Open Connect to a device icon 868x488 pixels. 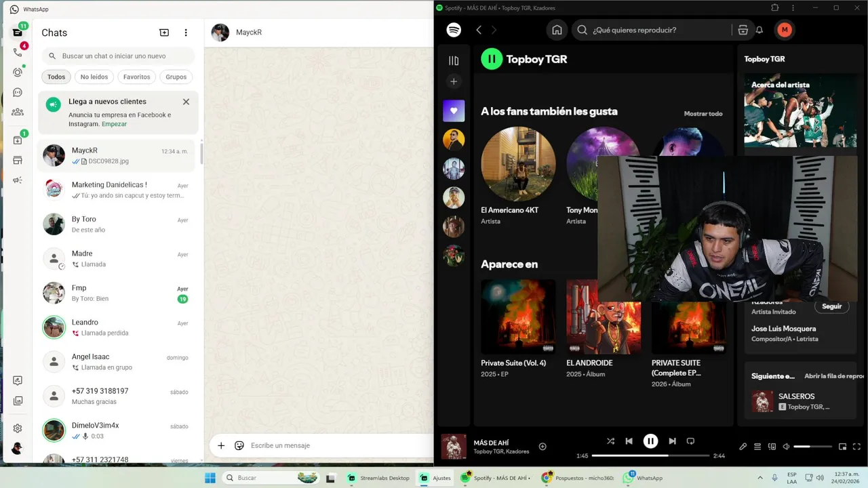772,447
